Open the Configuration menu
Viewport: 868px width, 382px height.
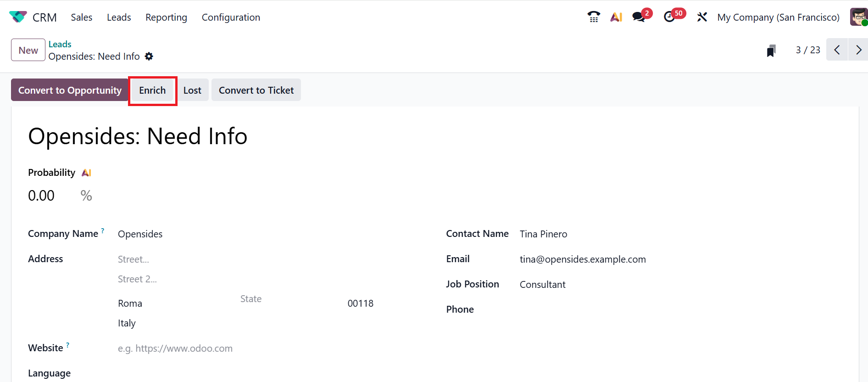point(231,17)
